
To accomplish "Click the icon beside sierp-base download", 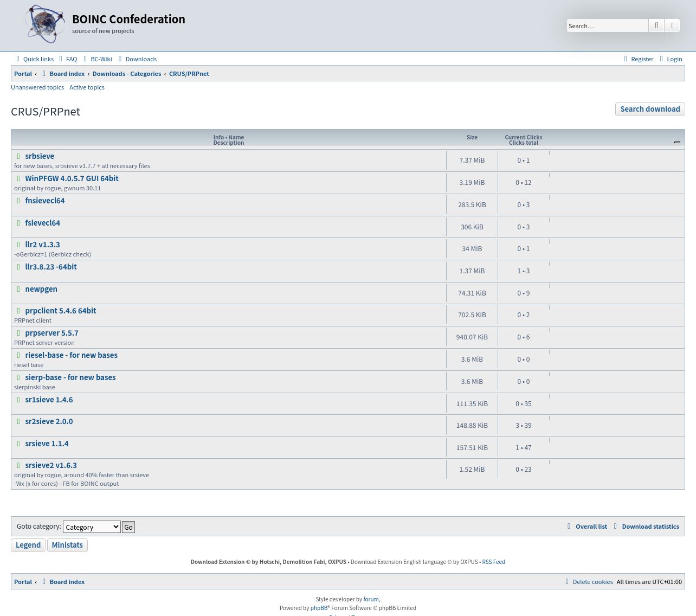I will tap(18, 377).
